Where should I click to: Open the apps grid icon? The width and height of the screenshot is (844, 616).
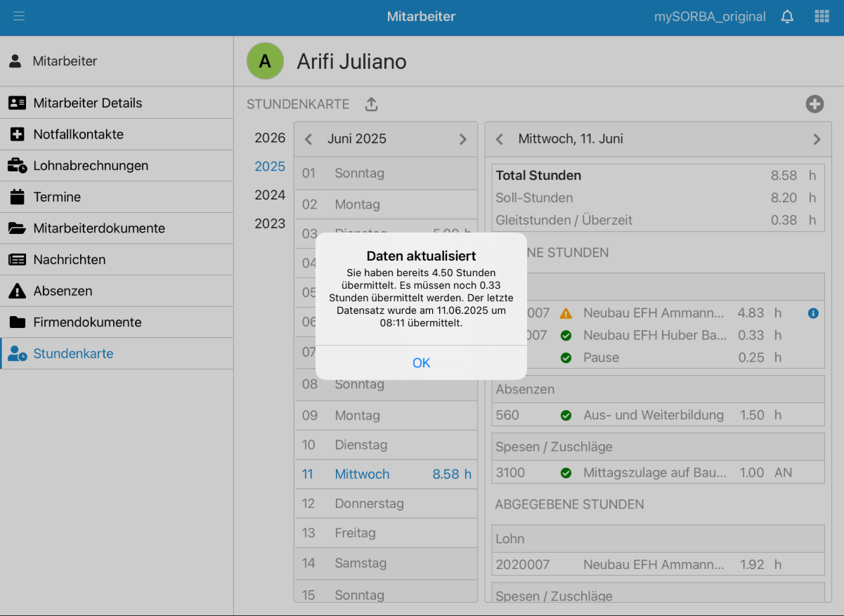(822, 17)
